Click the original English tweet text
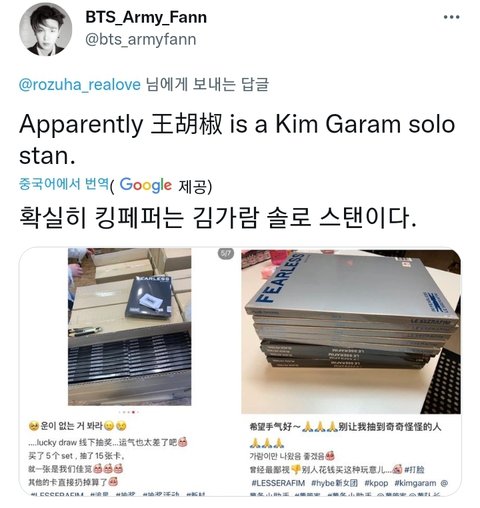This screenshot has width=480, height=508. 237,139
